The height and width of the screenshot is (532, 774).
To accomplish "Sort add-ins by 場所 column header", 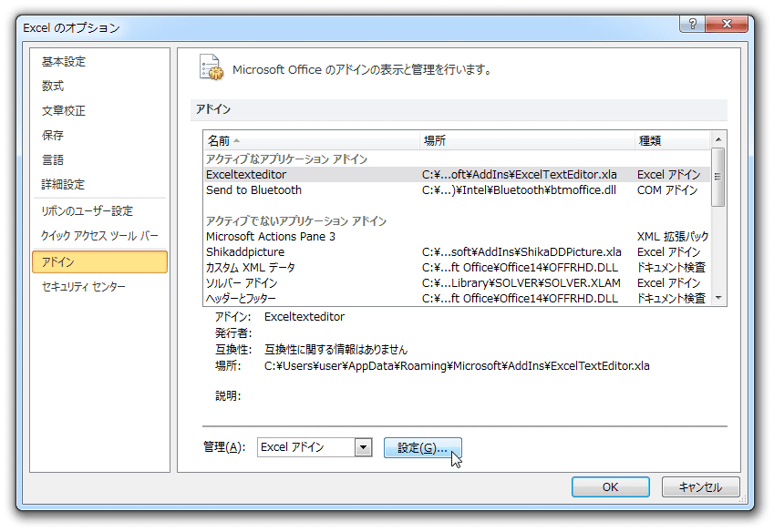I will (527, 141).
